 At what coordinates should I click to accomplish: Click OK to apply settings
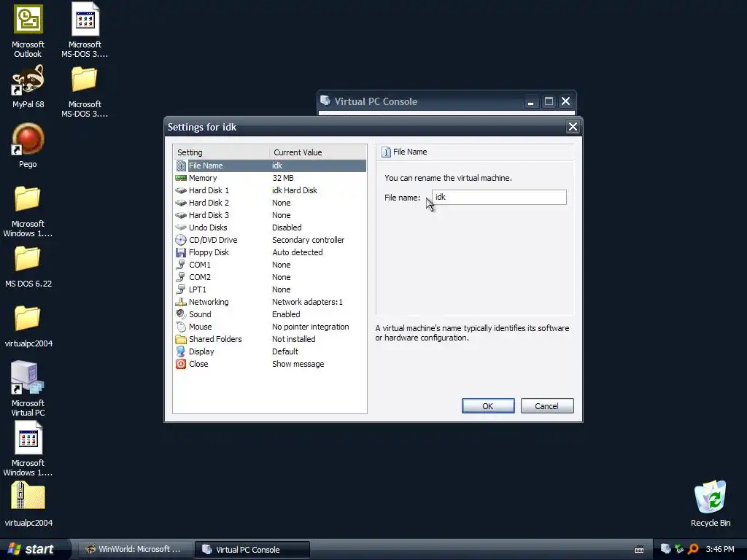488,405
